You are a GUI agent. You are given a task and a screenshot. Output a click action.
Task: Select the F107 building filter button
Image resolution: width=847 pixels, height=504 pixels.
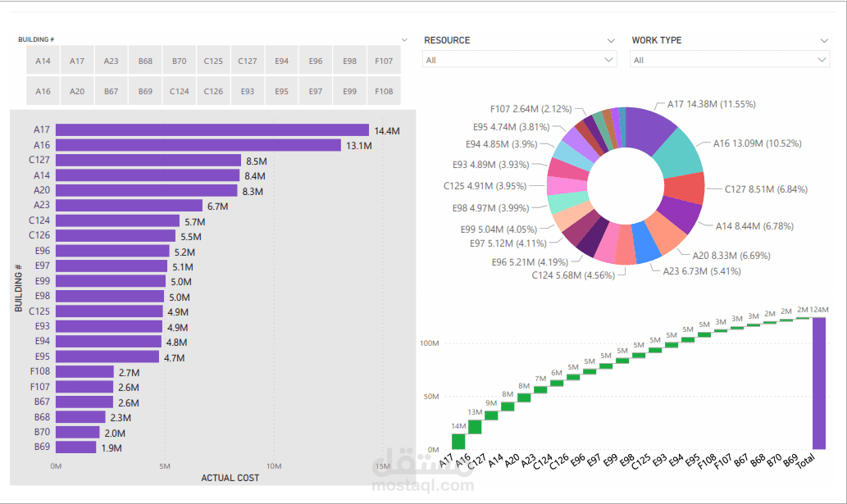(x=383, y=60)
